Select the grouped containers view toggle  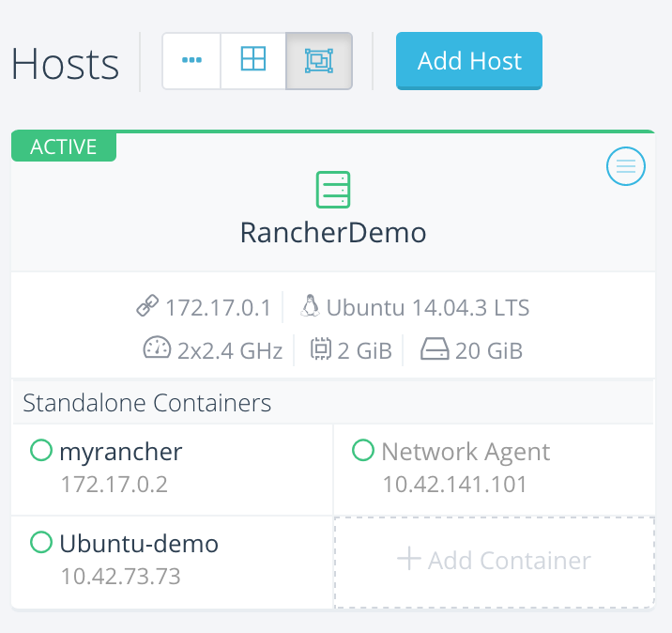319,61
